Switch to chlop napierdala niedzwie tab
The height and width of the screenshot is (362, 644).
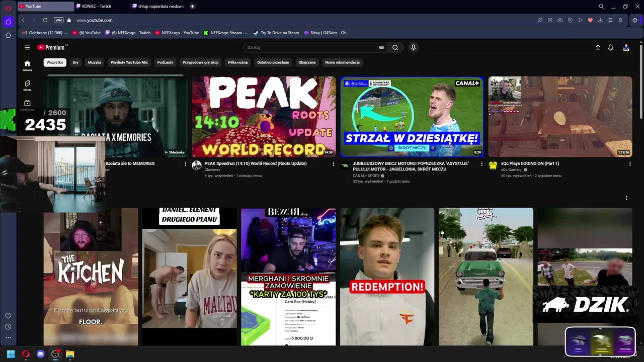pyautogui.click(x=158, y=7)
